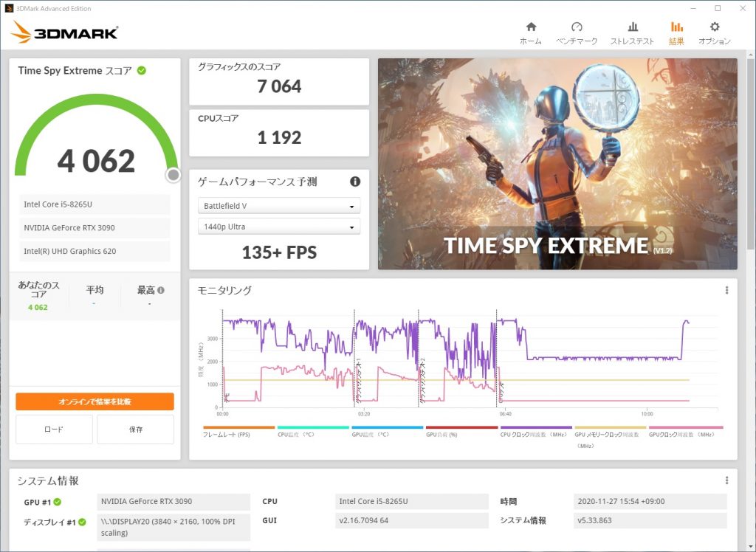Click the ロード load button
The image size is (756, 552).
[x=54, y=429]
